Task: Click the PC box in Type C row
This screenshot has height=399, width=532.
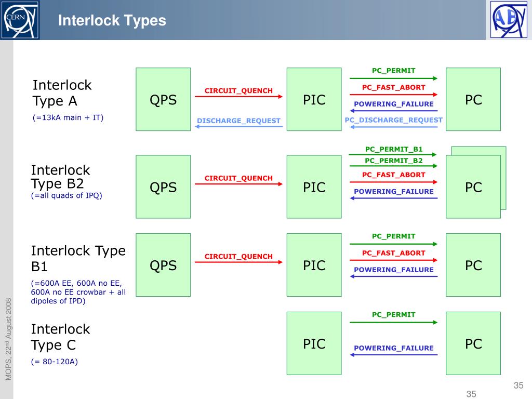Action: pyautogui.click(x=473, y=343)
